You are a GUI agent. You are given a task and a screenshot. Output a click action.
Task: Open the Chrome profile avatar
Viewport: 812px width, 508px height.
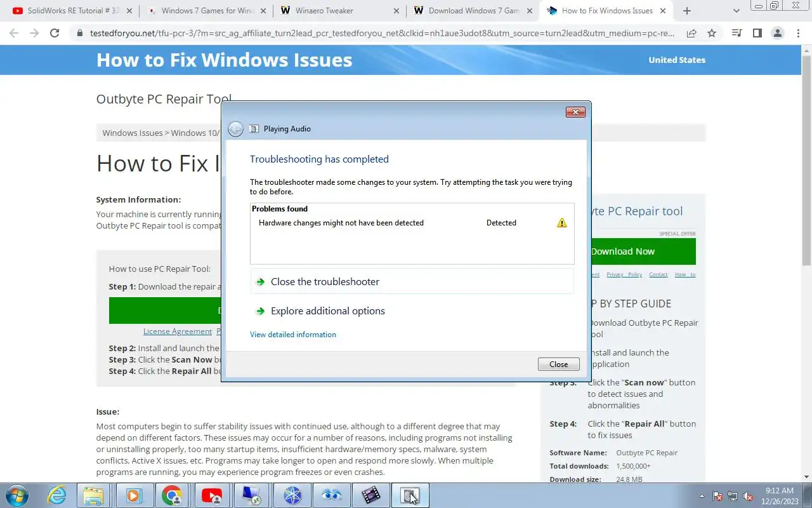[778, 33]
